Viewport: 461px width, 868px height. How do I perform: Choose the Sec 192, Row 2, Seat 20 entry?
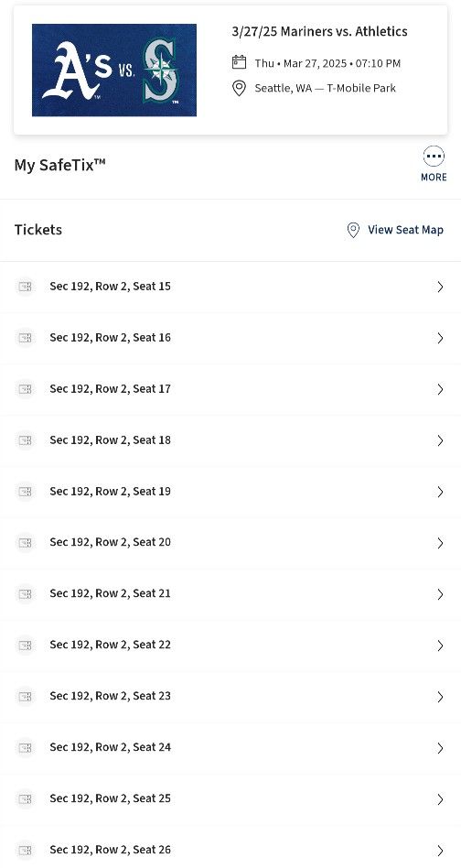click(230, 542)
